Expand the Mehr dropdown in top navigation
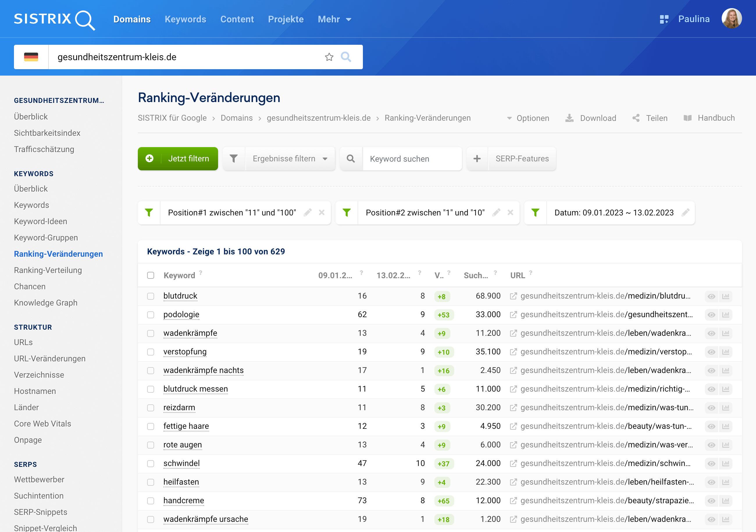 pyautogui.click(x=334, y=19)
